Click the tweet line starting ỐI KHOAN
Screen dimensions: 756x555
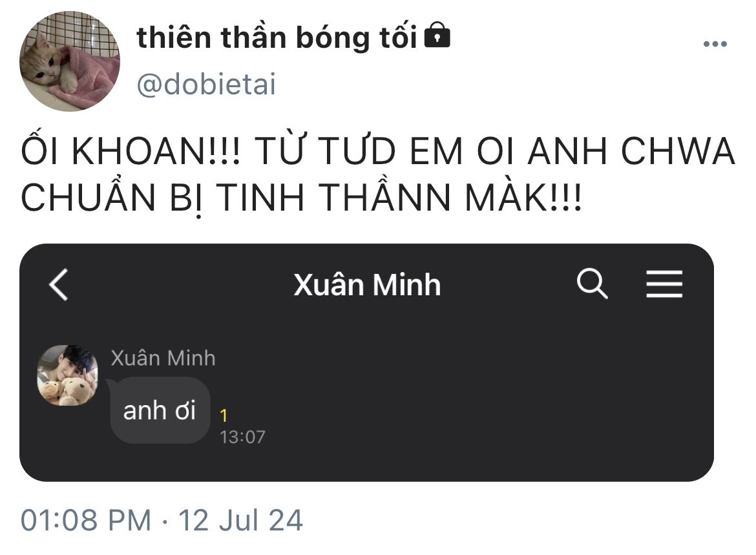[x=377, y=152]
